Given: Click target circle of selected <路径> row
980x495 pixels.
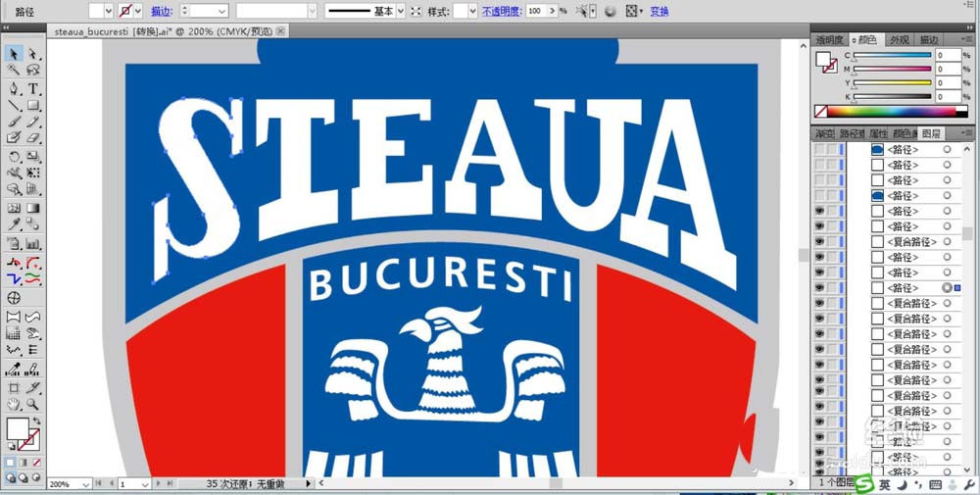Looking at the screenshot, I should [948, 287].
